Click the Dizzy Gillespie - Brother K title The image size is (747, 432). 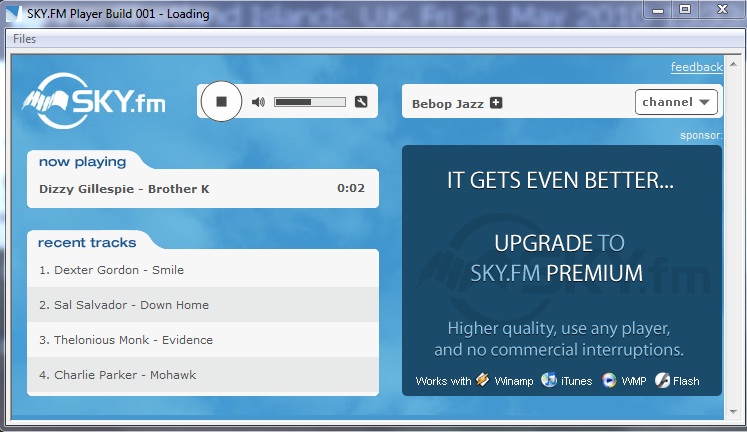(124, 189)
